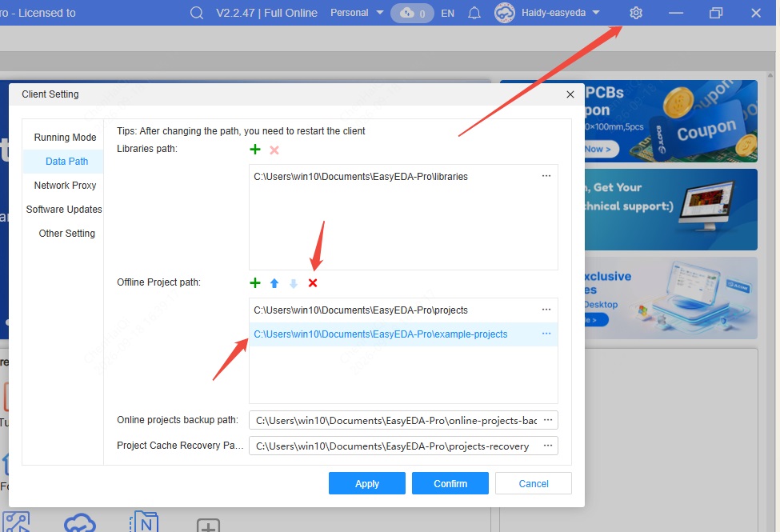Browse for Project Cache Recovery path ellipsis
780x532 pixels.
point(548,446)
